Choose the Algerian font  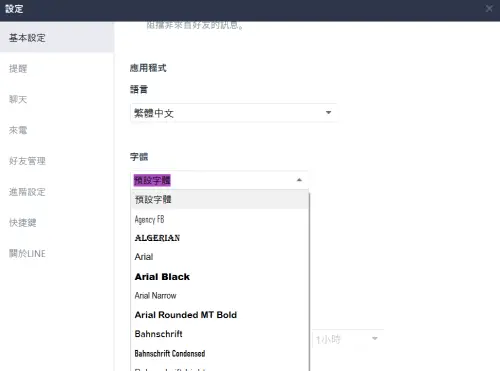pos(220,238)
